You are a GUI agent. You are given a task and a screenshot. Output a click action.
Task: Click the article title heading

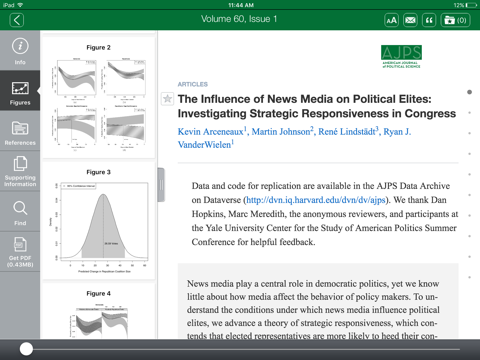[317, 106]
